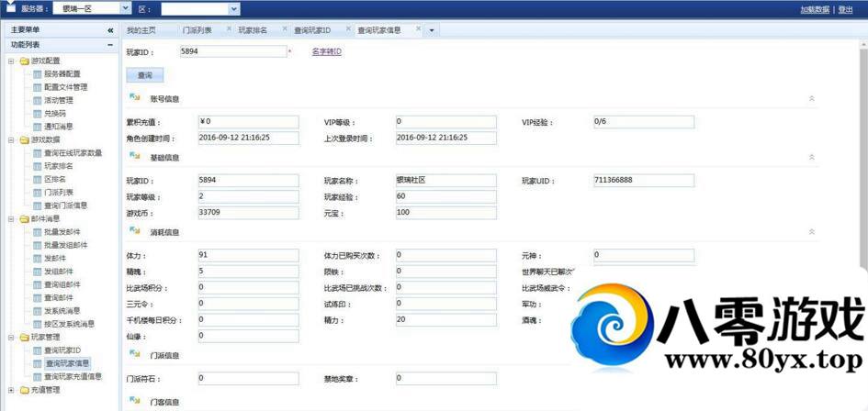Screen dimensions: 868x411
Task: Switch to 查询玩家ID tab
Action: point(313,30)
